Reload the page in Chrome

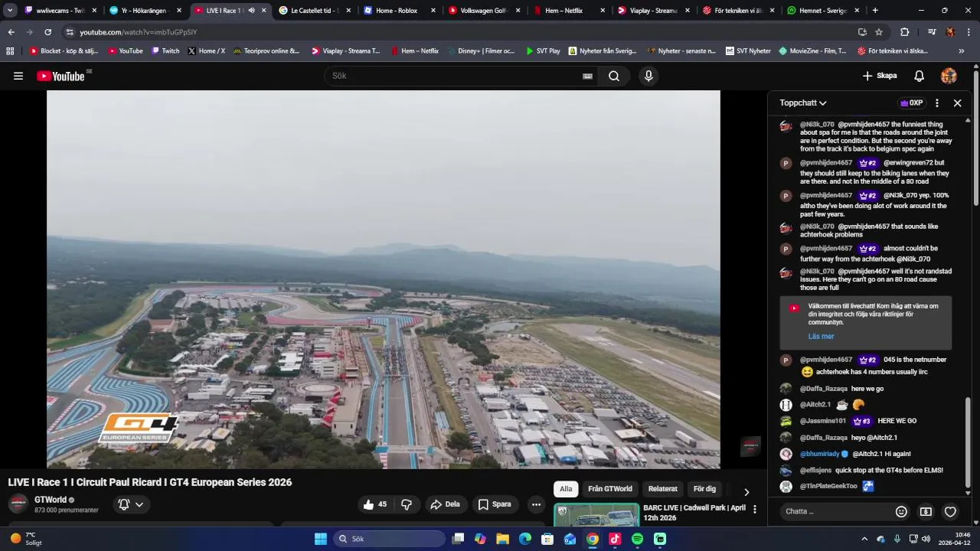click(47, 32)
